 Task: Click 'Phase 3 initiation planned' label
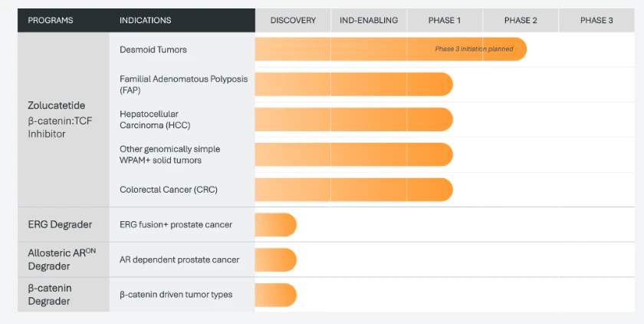coord(474,49)
